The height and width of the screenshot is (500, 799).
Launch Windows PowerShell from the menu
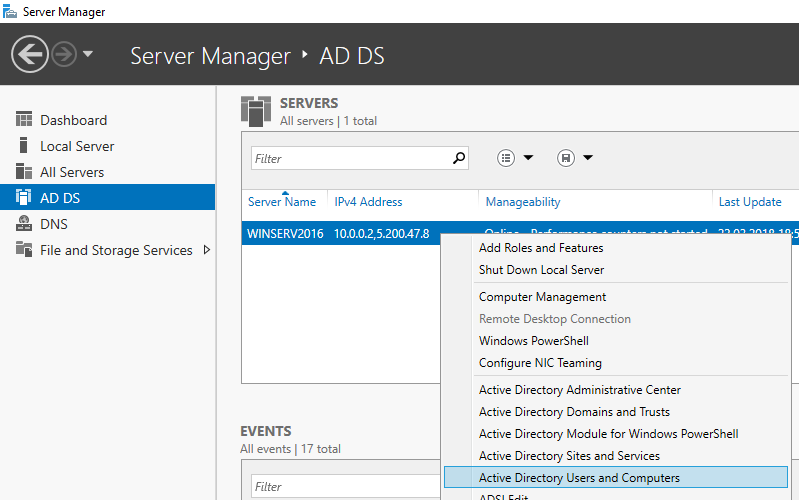(534, 340)
